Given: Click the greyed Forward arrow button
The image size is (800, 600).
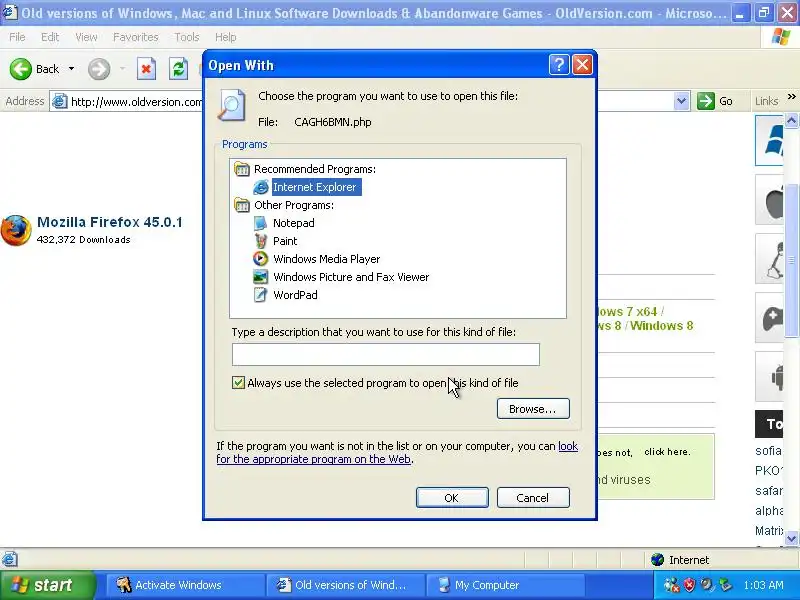Looking at the screenshot, I should tap(99, 69).
